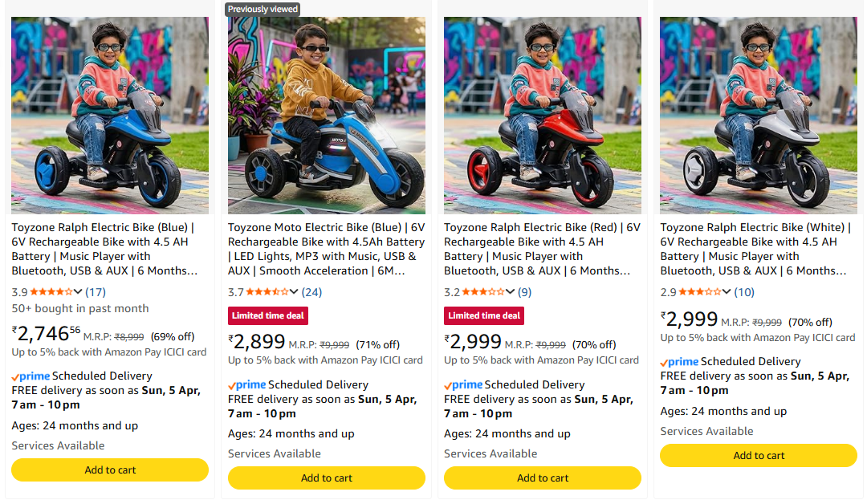Screen dimensions: 867x504
Task: Open the Toyzone Moto bike product image
Action: [326, 116]
